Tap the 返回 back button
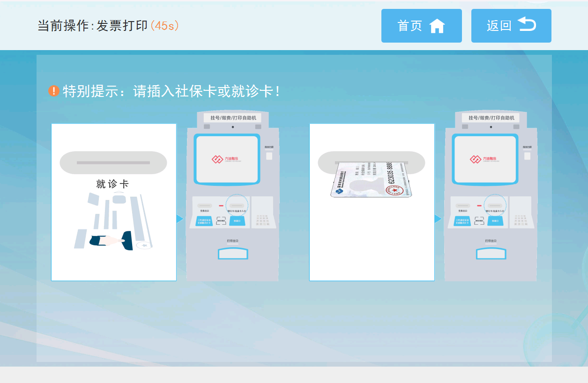Screen dimensions: 588x383 pyautogui.click(x=511, y=26)
